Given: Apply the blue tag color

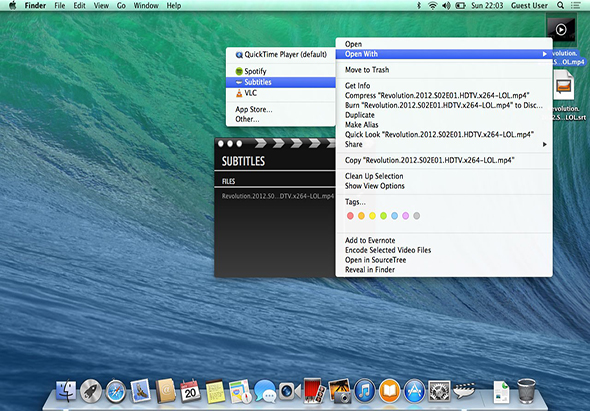Looking at the screenshot, I should pos(394,216).
